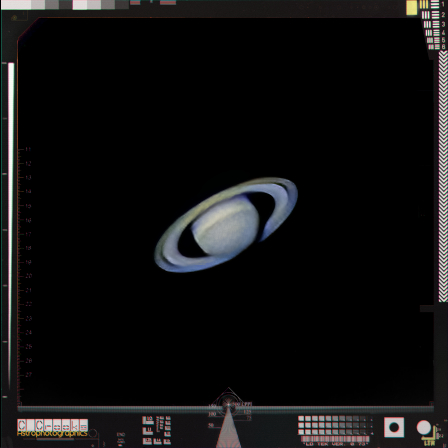Click Saturn's ring on the left side
The width and height of the screenshot is (448, 448).
(x=168, y=247)
